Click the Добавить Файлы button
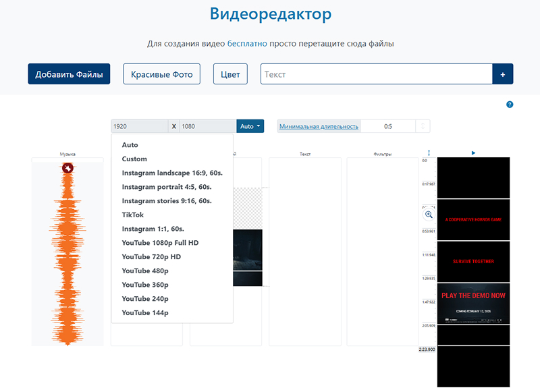Screen dimensions: 540x392 (x=69, y=74)
